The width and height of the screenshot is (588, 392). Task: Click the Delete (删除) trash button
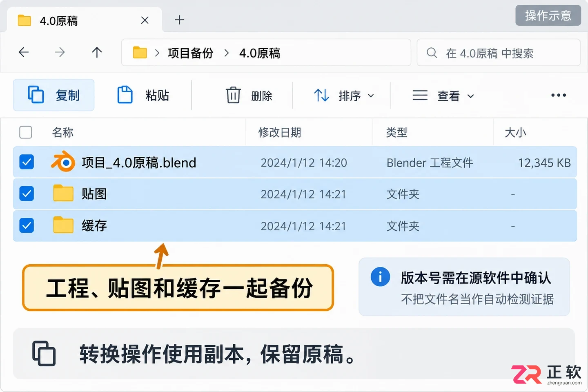[x=249, y=96]
